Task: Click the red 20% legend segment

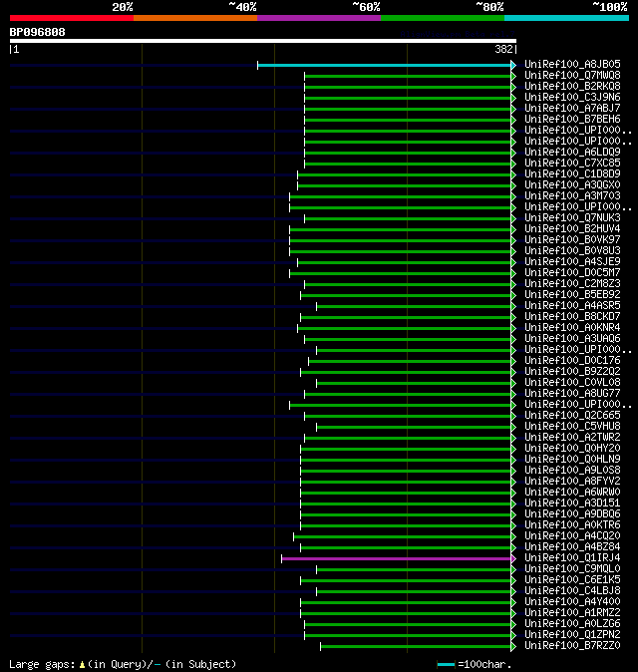Action: click(x=72, y=18)
